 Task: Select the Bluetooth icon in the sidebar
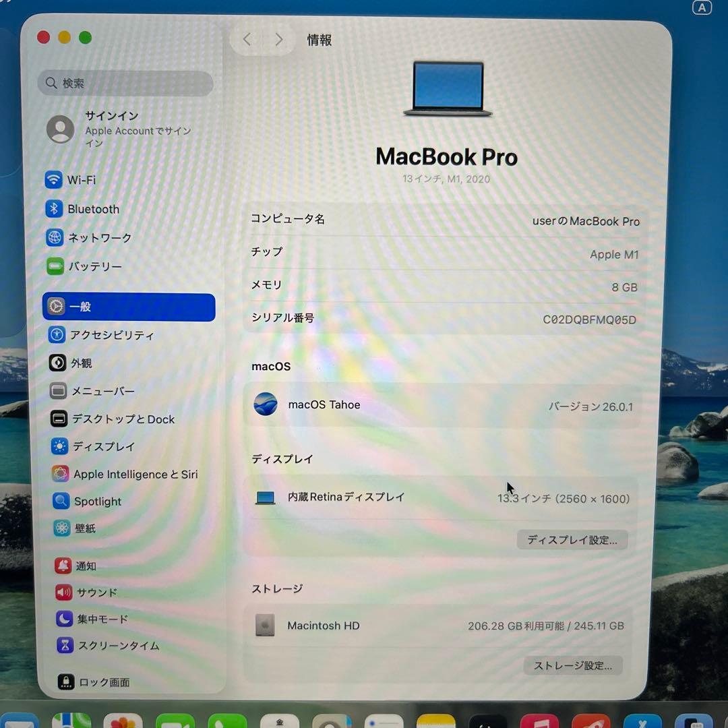(x=92, y=209)
